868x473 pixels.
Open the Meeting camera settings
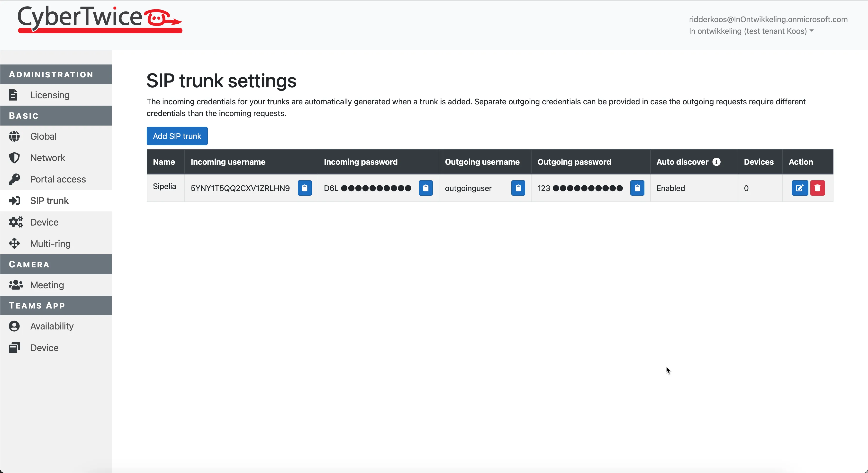click(x=56, y=285)
